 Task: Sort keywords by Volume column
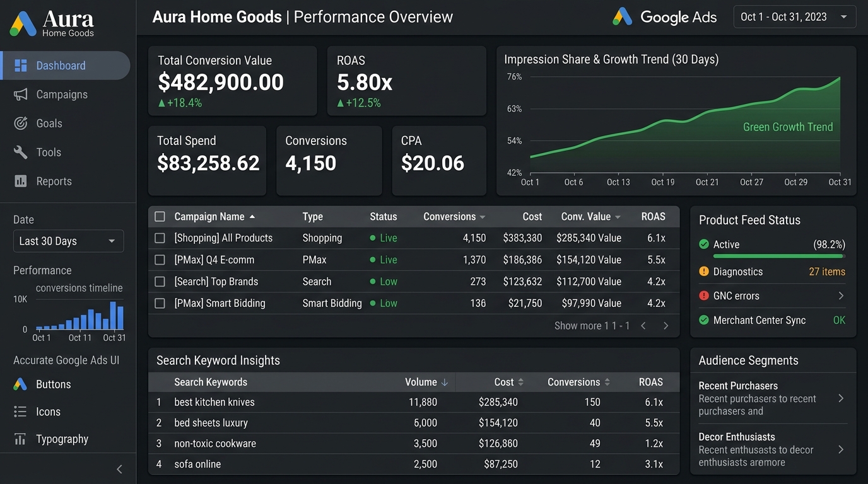(426, 382)
